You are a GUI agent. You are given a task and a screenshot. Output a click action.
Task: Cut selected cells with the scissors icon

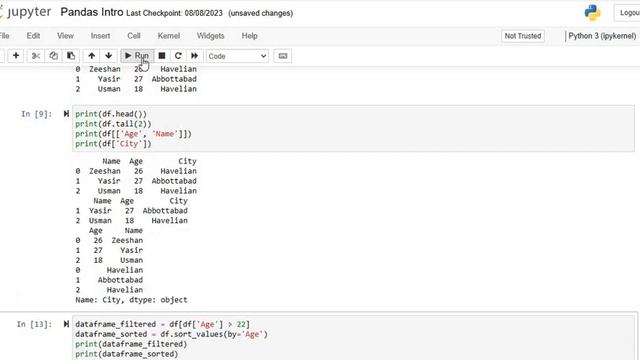[x=36, y=56]
